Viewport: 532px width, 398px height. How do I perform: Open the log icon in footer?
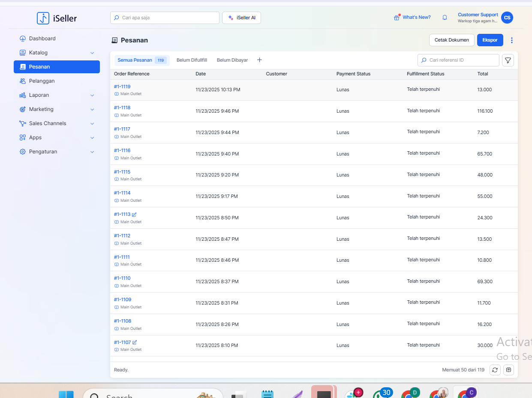pyautogui.click(x=508, y=370)
